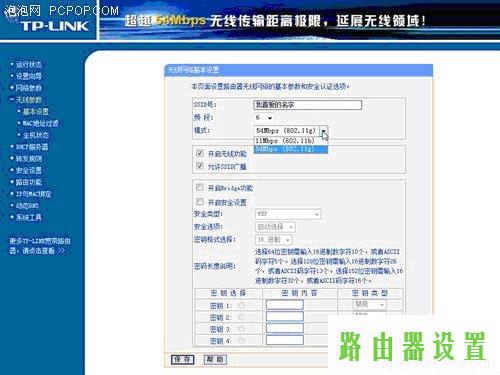
Task: Enable the 开启Bridge功能 checkbox
Action: tap(200, 187)
